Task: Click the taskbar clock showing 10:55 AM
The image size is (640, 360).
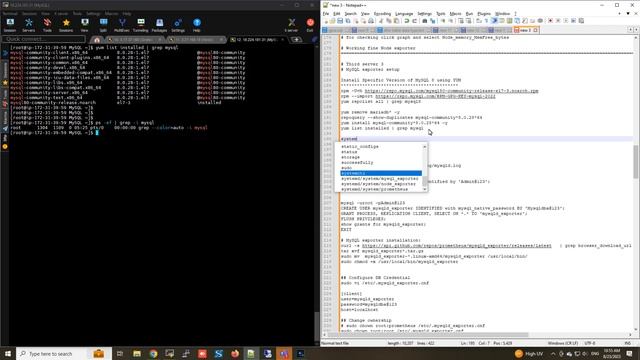Action: pos(612,353)
